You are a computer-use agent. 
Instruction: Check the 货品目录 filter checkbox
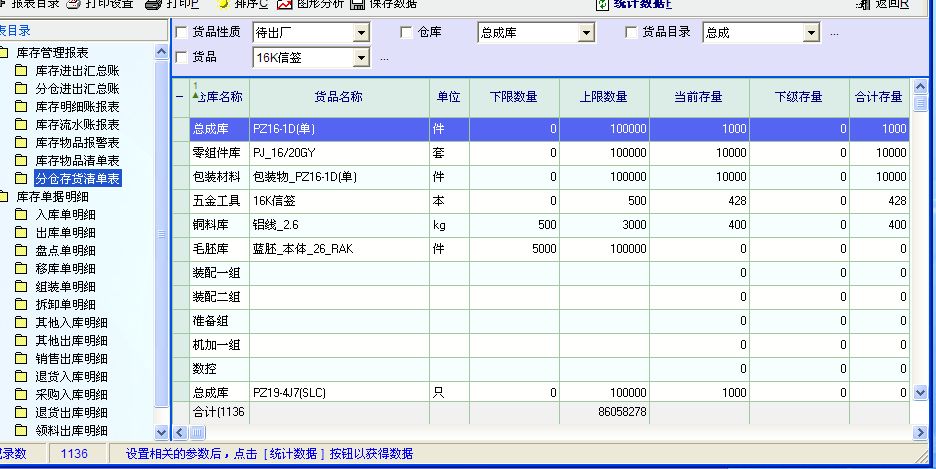(631, 33)
